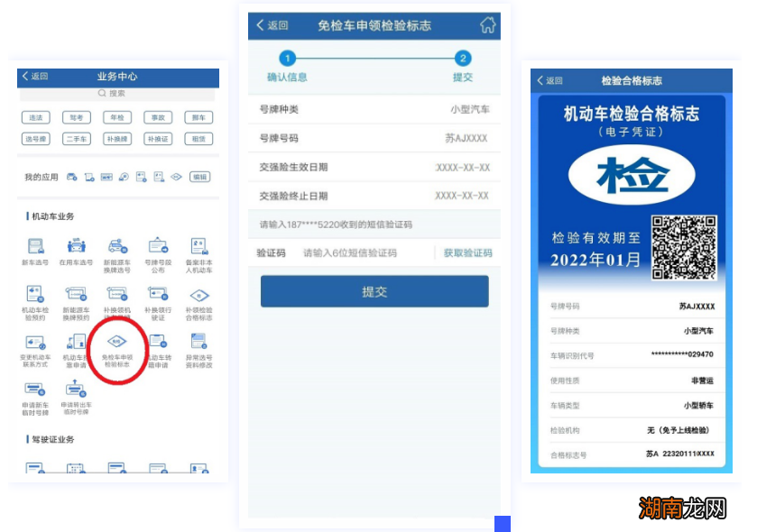Open 机动车转籍申请 service

(x=157, y=343)
